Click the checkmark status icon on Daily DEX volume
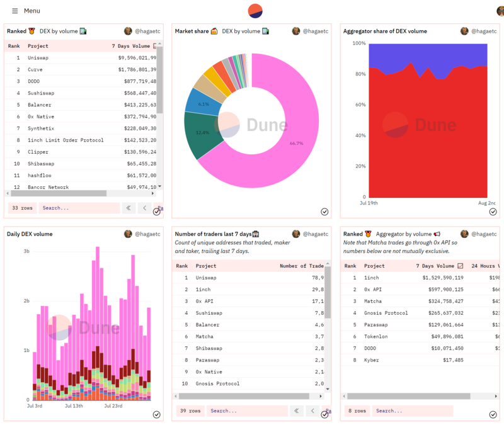This screenshot has width=504, height=425. tap(156, 414)
